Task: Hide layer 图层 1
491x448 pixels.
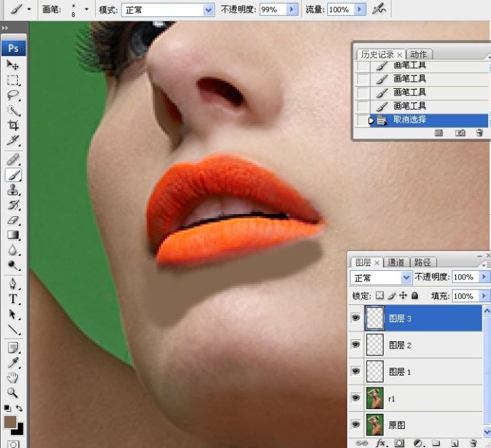Action: tap(355, 371)
